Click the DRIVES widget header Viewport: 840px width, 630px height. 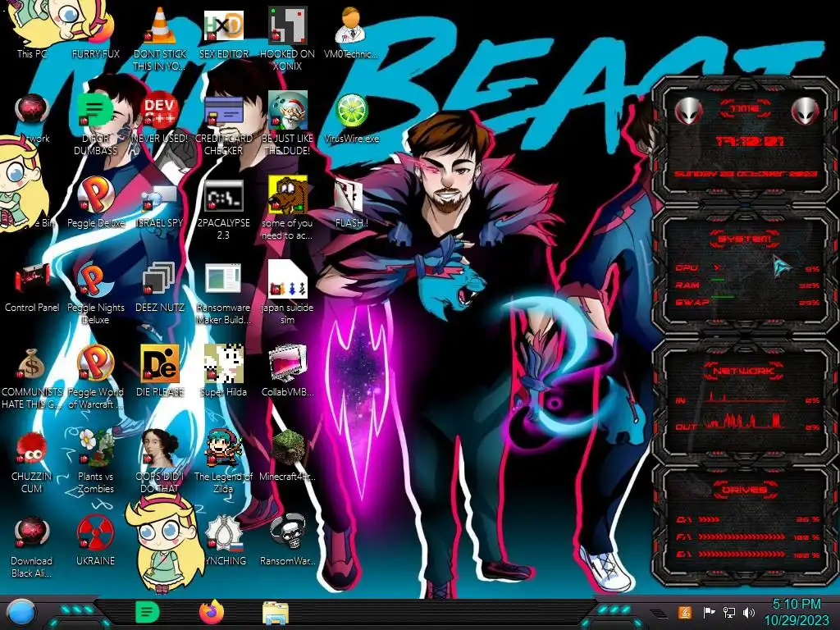[743, 490]
